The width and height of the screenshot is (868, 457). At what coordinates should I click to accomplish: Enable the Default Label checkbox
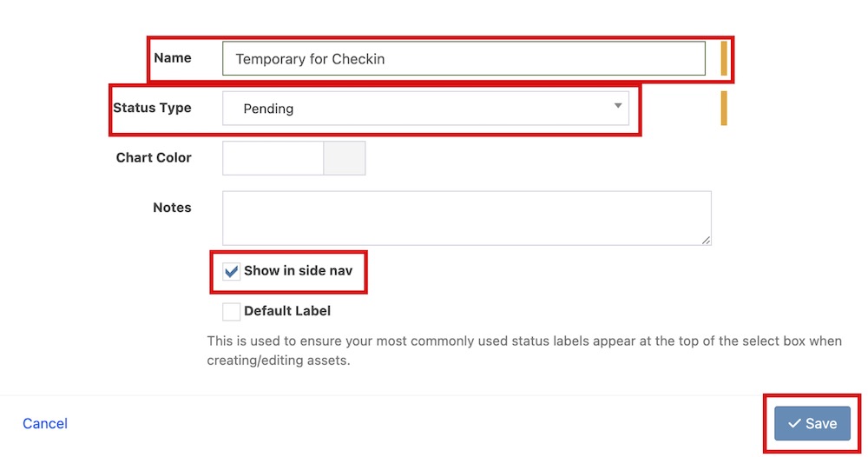click(x=232, y=311)
